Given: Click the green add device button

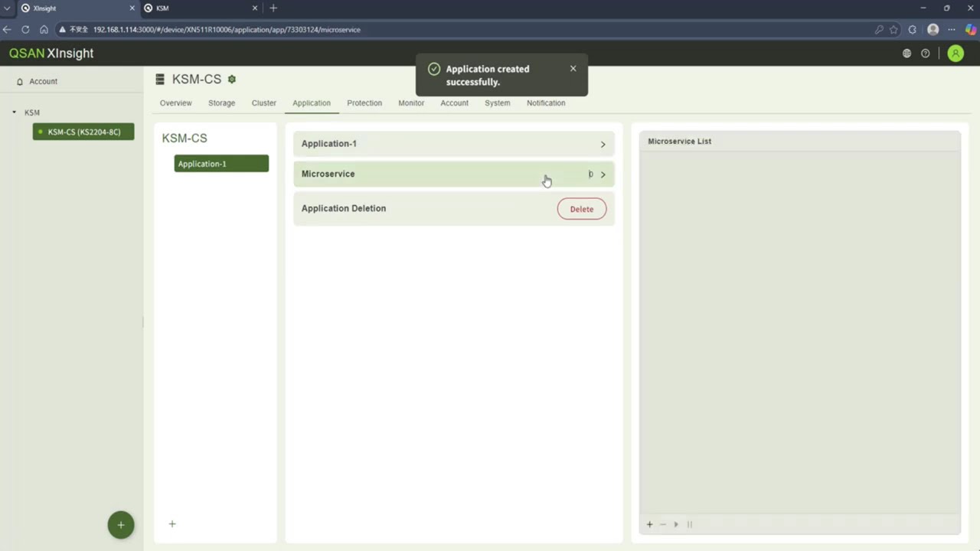Looking at the screenshot, I should 121,525.
